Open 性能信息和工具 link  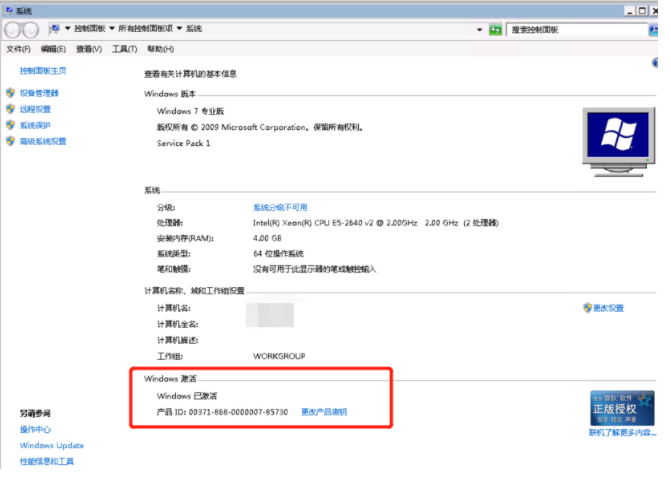[47, 461]
